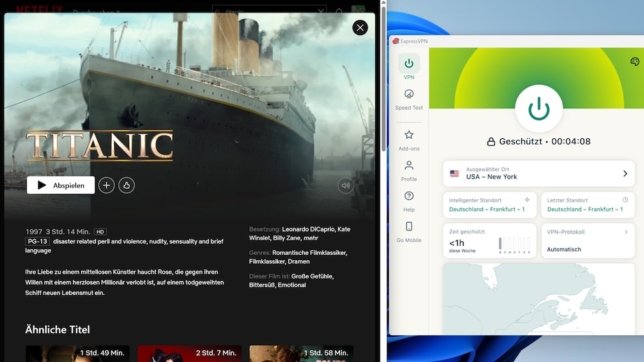Screen dimensions: 644x362
Task: Expand the USA – New York location selector
Action: tap(539, 173)
